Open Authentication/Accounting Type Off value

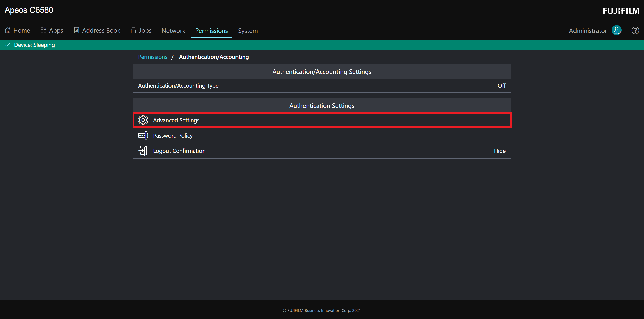(x=501, y=86)
